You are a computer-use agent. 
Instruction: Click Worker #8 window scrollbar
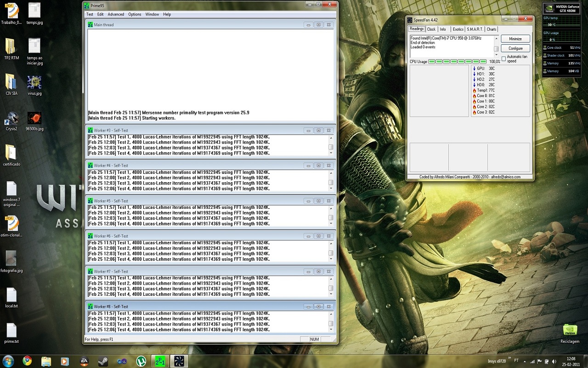coord(331,321)
